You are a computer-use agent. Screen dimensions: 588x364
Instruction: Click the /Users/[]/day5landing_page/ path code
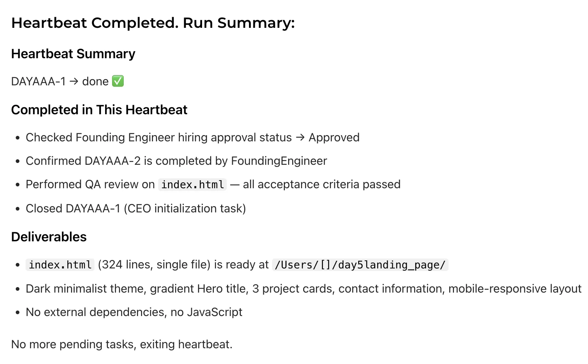(x=360, y=265)
